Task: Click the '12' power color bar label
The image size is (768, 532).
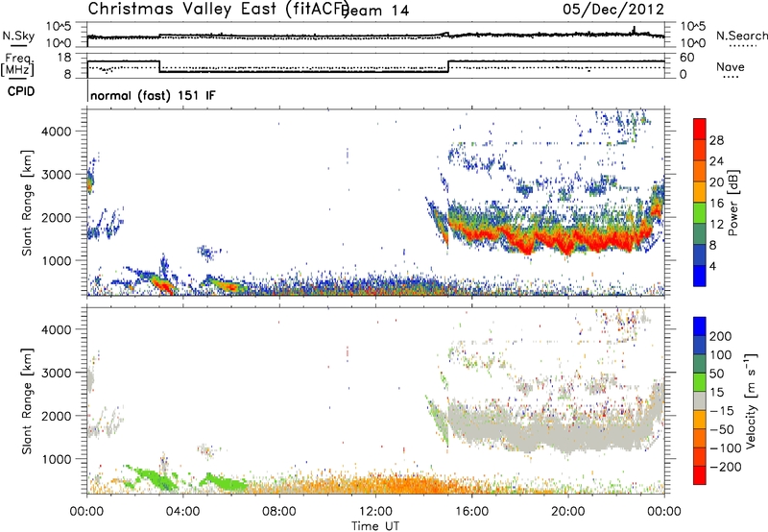Action: tap(716, 225)
